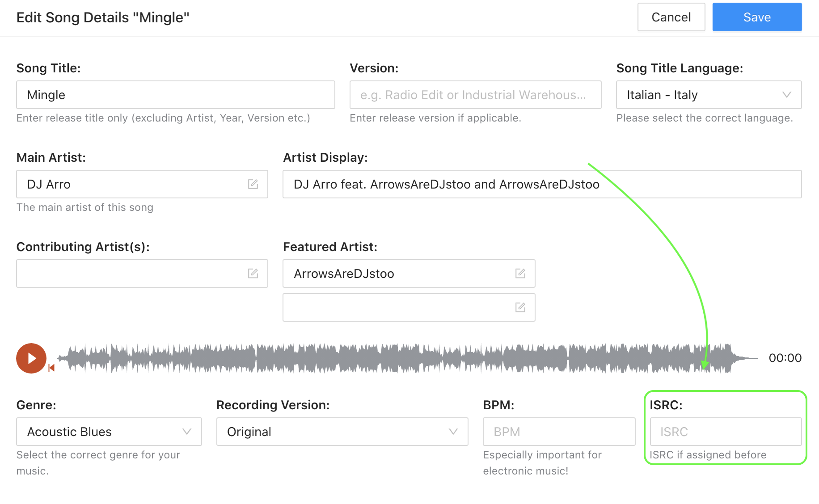This screenshot has width=819, height=504.
Task: Edit the ArrowsAreDJstoo featured artist icon
Action: point(520,273)
